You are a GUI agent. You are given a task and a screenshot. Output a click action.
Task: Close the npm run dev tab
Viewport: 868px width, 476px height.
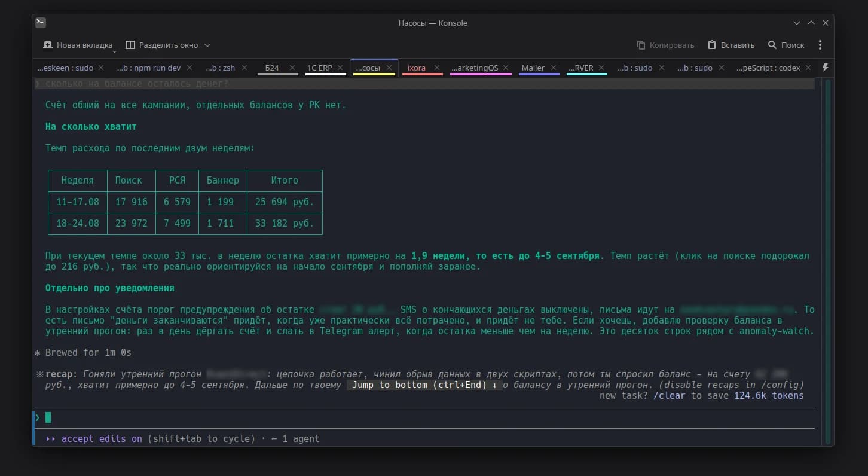[x=190, y=68]
